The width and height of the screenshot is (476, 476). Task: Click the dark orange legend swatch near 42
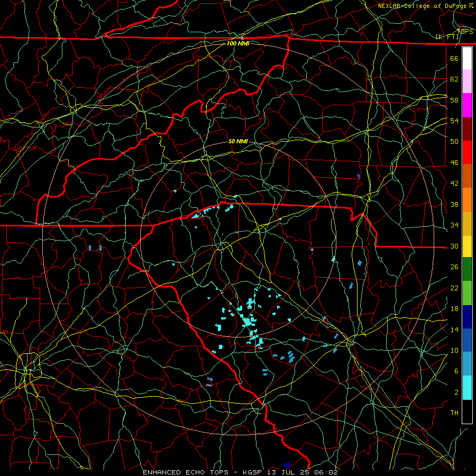pos(467,176)
